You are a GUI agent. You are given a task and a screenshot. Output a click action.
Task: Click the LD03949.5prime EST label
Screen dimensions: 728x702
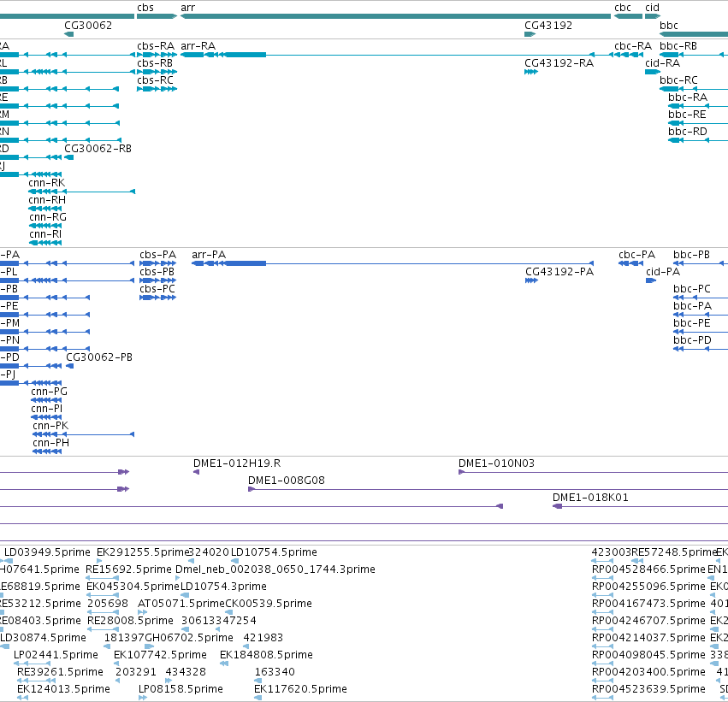[47, 552]
